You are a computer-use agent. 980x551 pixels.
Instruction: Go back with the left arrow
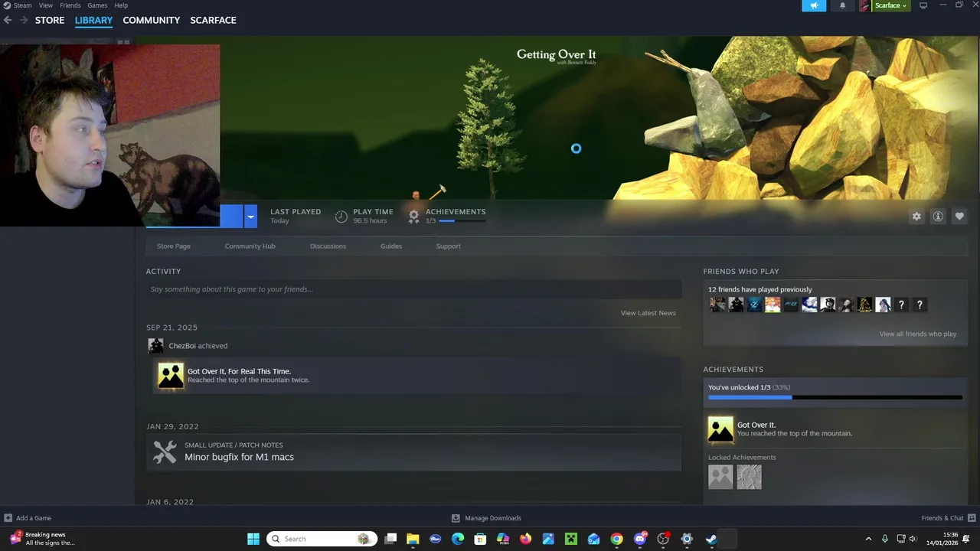[8, 20]
